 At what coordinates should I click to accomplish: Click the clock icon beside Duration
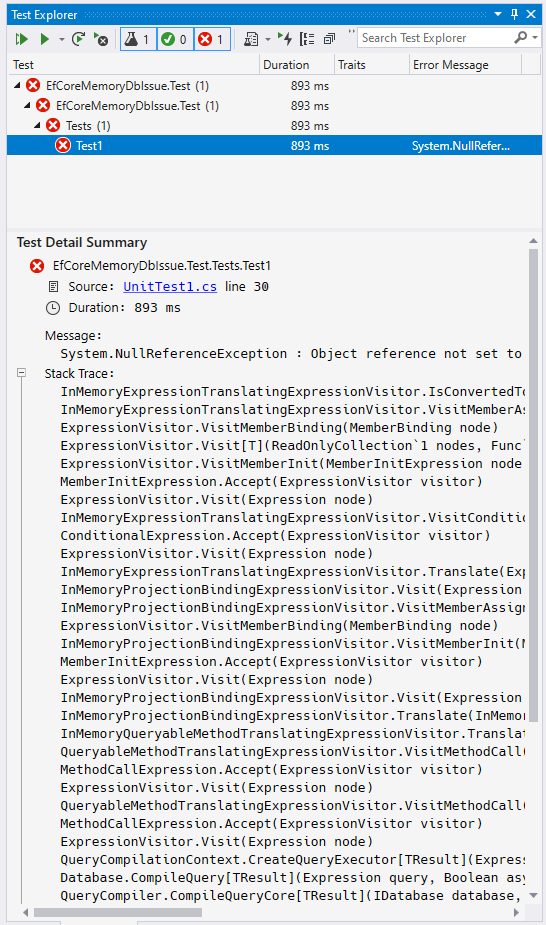(x=53, y=308)
